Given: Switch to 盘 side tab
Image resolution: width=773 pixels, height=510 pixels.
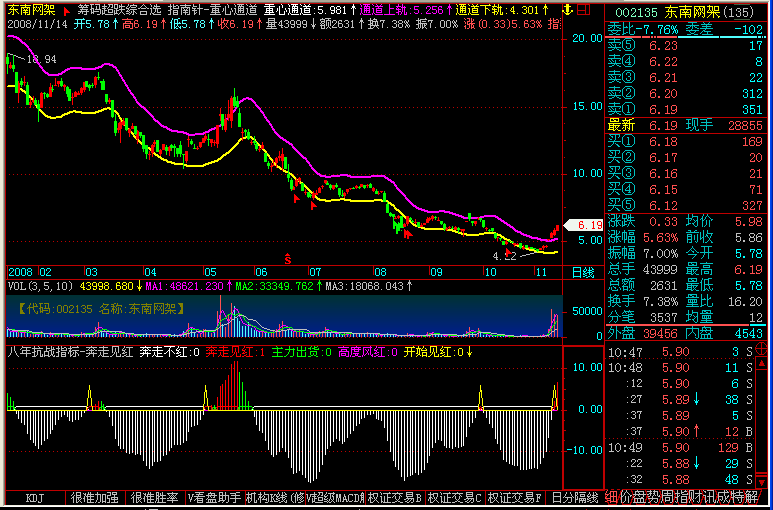Looking at the screenshot, I should pyautogui.click(x=641, y=496).
